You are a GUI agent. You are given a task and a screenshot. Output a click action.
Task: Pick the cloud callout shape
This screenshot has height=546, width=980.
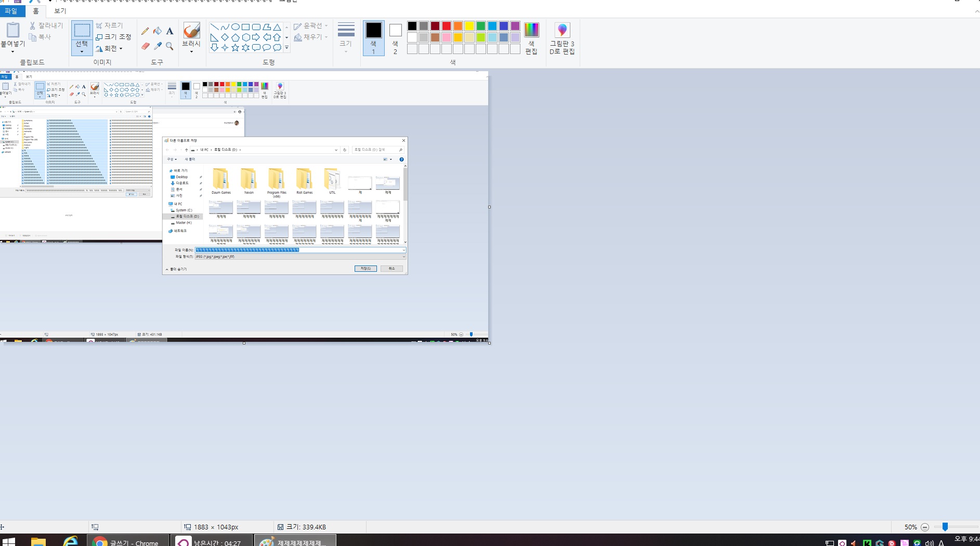coord(277,48)
